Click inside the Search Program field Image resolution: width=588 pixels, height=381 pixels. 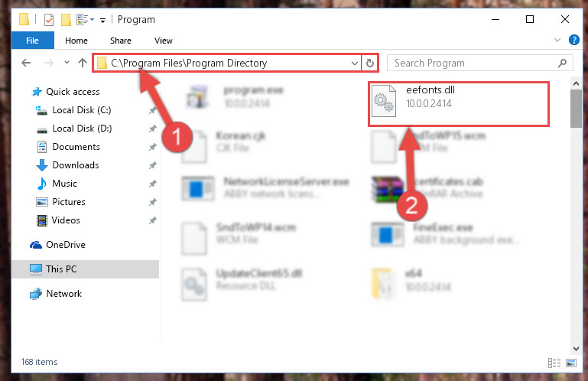(x=473, y=63)
